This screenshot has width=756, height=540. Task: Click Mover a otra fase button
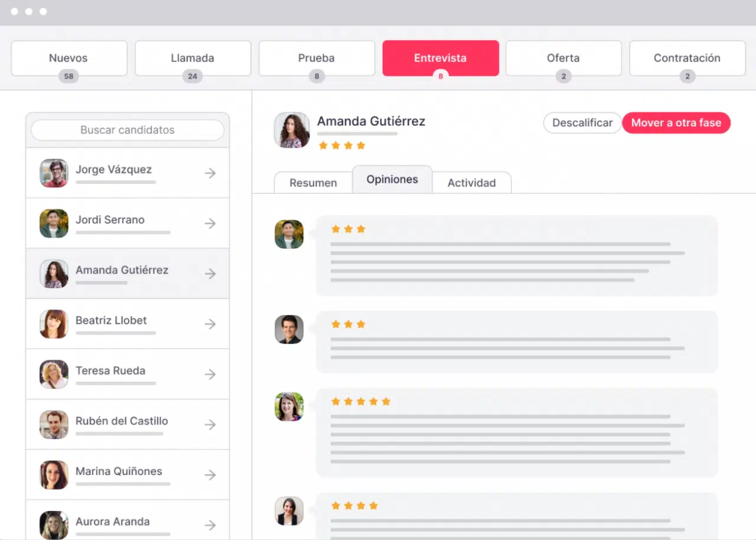click(x=676, y=123)
